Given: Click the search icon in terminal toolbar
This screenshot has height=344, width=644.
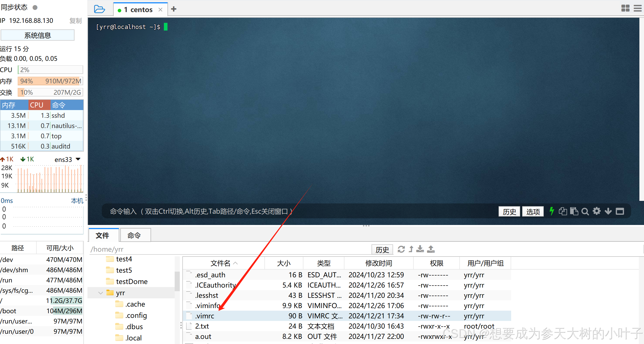Looking at the screenshot, I should click(x=585, y=211).
